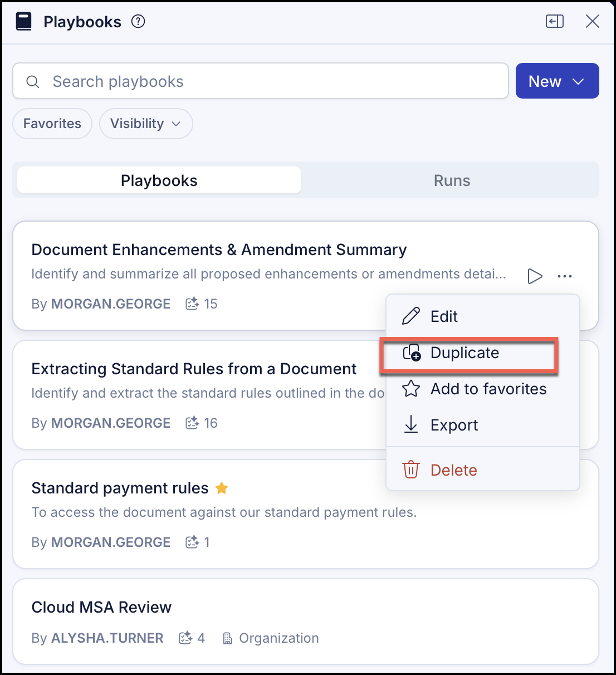
Task: Choose Add to favorites menu entry
Action: click(483, 389)
